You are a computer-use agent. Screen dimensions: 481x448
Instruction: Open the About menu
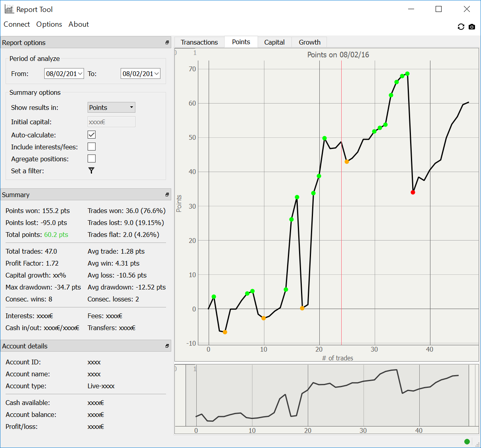[x=79, y=24]
